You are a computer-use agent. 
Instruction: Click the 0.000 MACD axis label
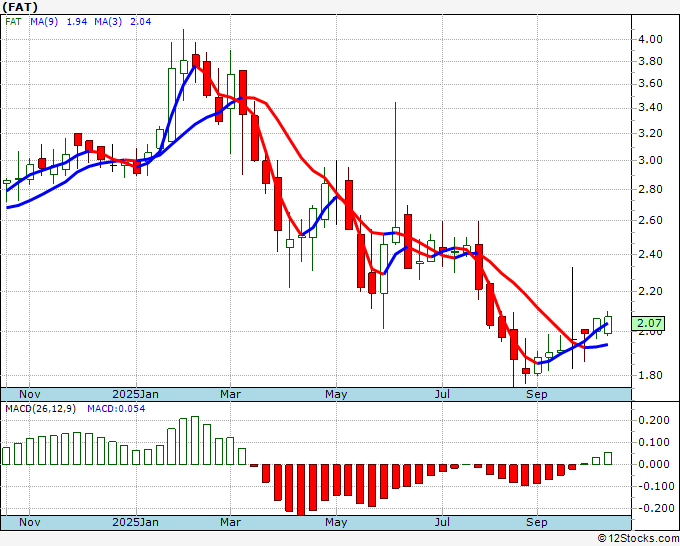pos(654,464)
